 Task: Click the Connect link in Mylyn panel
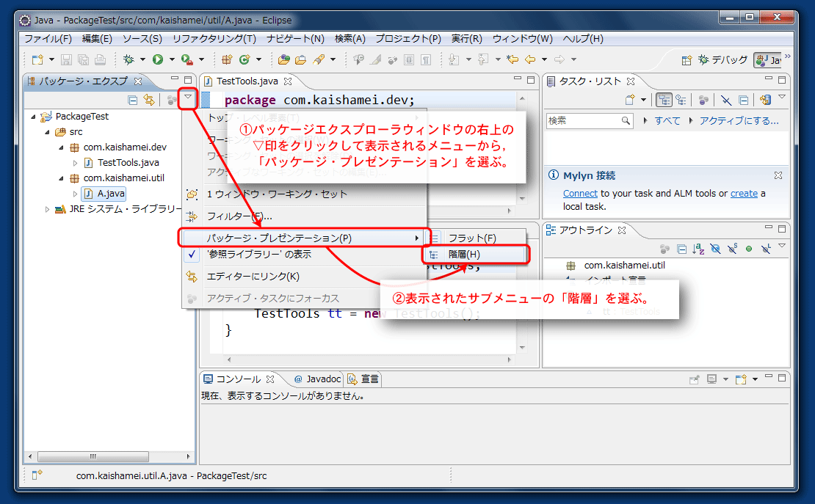pos(580,193)
